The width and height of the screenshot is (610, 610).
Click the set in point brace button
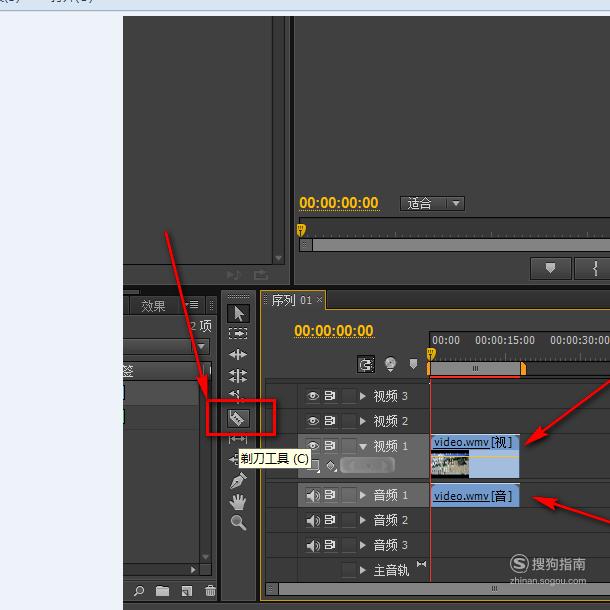point(594,268)
